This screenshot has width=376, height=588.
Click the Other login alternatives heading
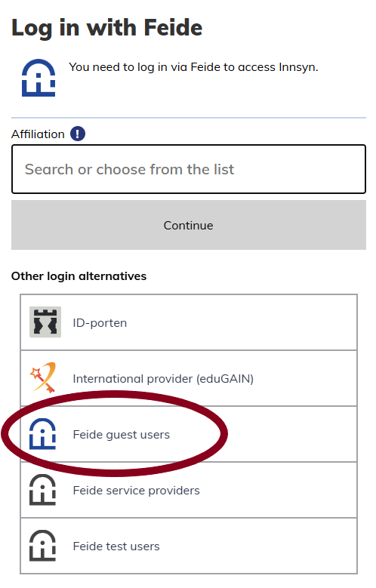pyautogui.click(x=79, y=276)
